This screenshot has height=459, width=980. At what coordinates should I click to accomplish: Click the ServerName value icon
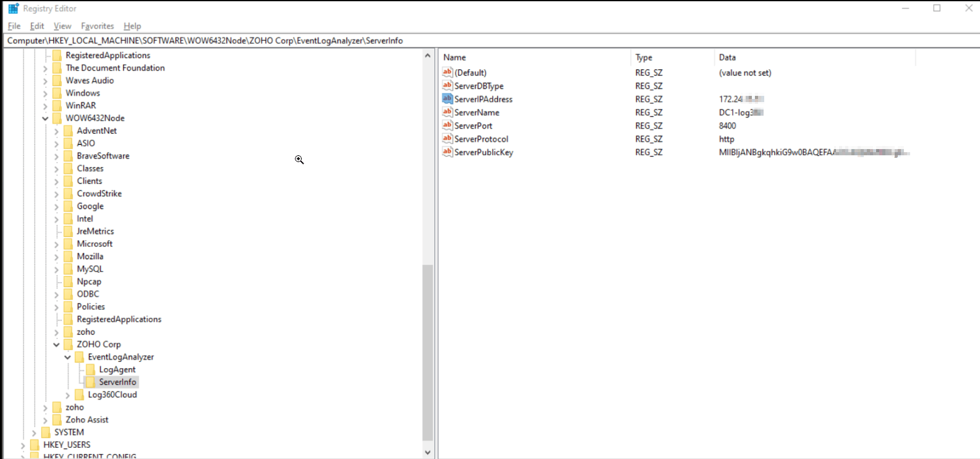(448, 112)
